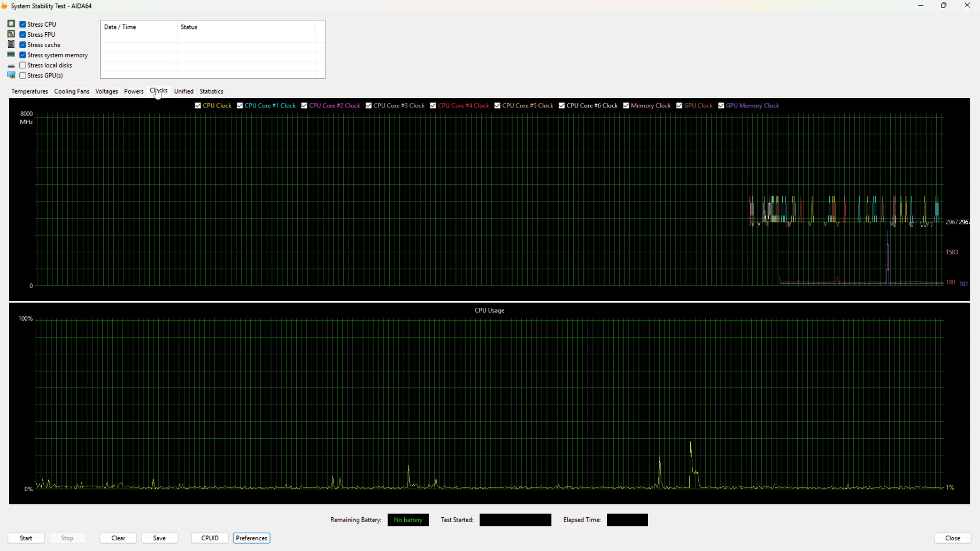
Task: Click the monitor icon beside Stress GPU(s)
Action: point(11,75)
